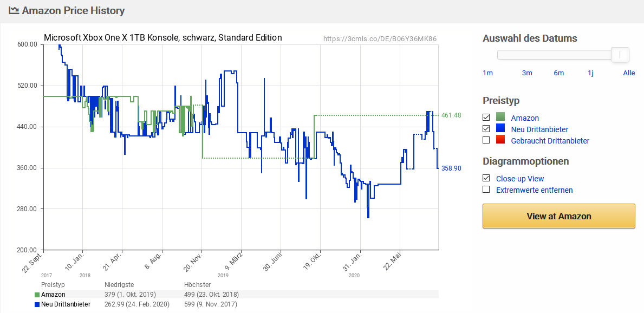Image resolution: width=644 pixels, height=313 pixels.
Task: Click the green Amazon color swatch
Action: point(500,118)
